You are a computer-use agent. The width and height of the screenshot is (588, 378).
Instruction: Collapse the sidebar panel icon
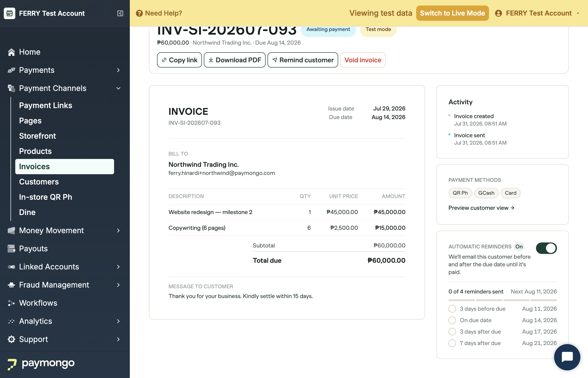(120, 13)
